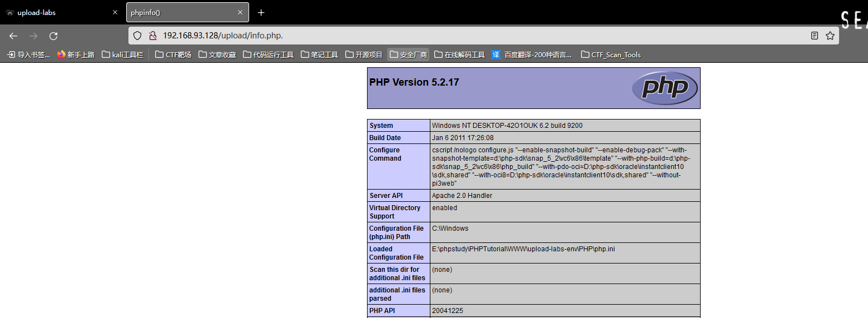Click additional .ini files parsed label
This screenshot has width=868, height=318.
397,294
